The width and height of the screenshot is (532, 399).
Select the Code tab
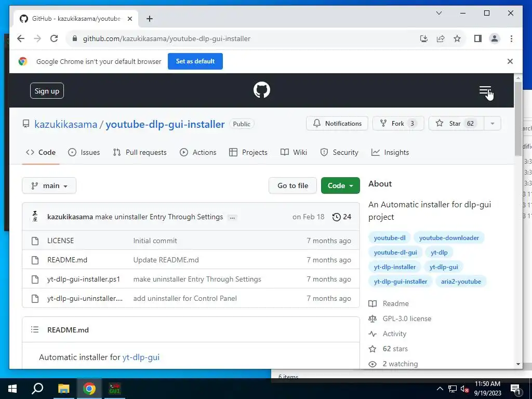(41, 152)
